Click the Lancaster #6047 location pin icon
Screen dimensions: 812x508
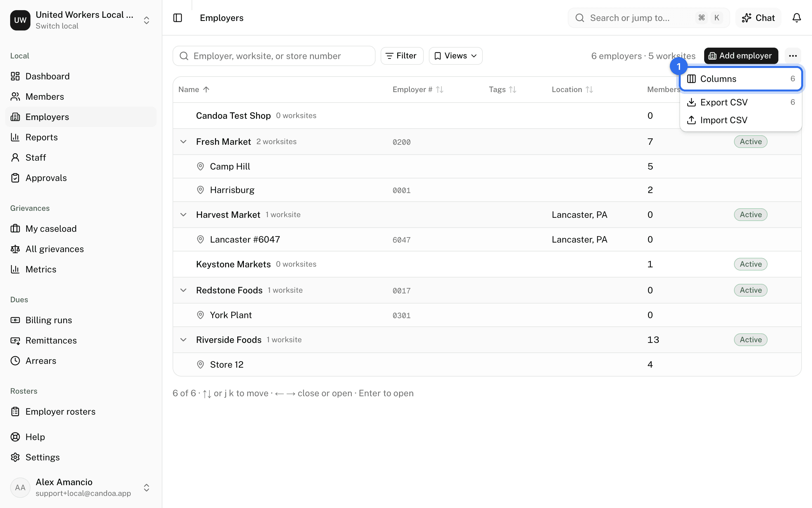point(200,239)
